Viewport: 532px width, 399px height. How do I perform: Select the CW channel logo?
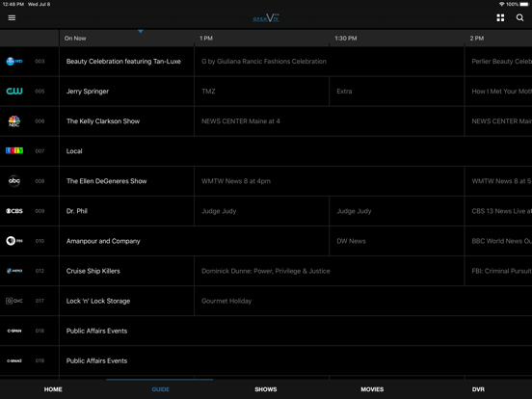tap(14, 92)
